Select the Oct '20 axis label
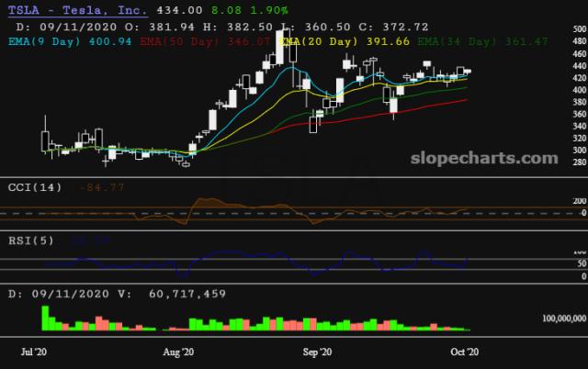Screen dimensions: 588x369 (x=464, y=352)
